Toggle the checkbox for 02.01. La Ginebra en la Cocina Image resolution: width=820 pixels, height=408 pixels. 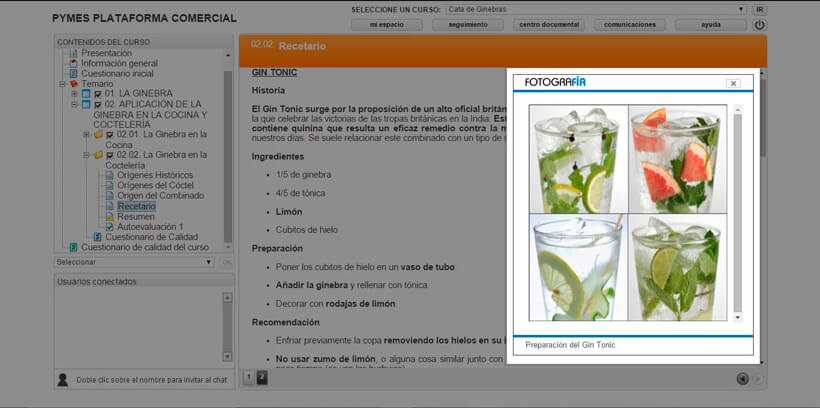(x=110, y=135)
